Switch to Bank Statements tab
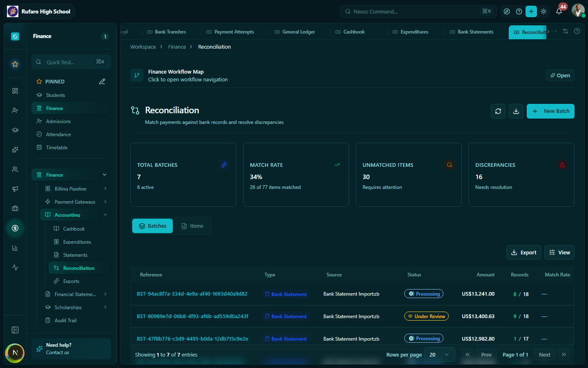 472,32
